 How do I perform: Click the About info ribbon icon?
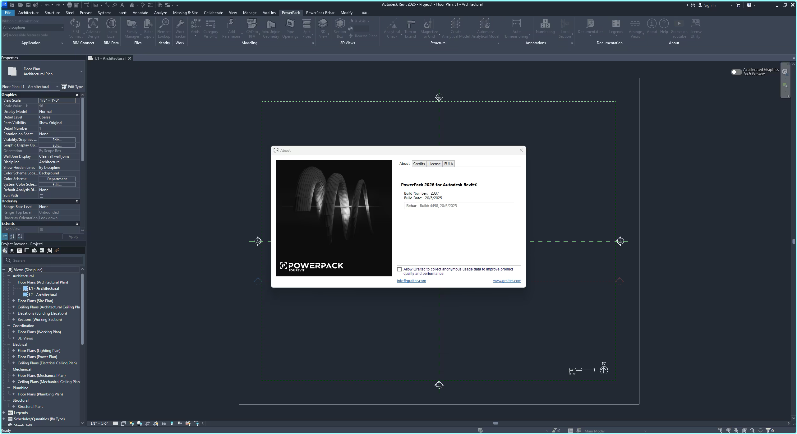pos(652,25)
